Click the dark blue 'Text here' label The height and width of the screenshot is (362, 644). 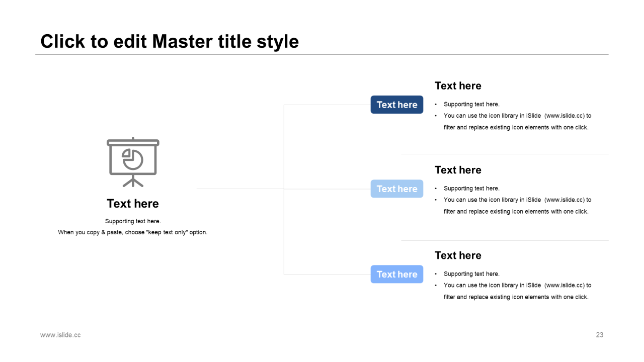pyautogui.click(x=397, y=105)
